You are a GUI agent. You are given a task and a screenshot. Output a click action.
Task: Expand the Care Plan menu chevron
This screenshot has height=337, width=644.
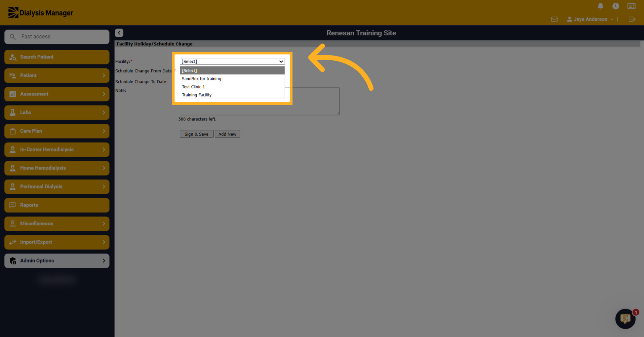[x=104, y=131]
